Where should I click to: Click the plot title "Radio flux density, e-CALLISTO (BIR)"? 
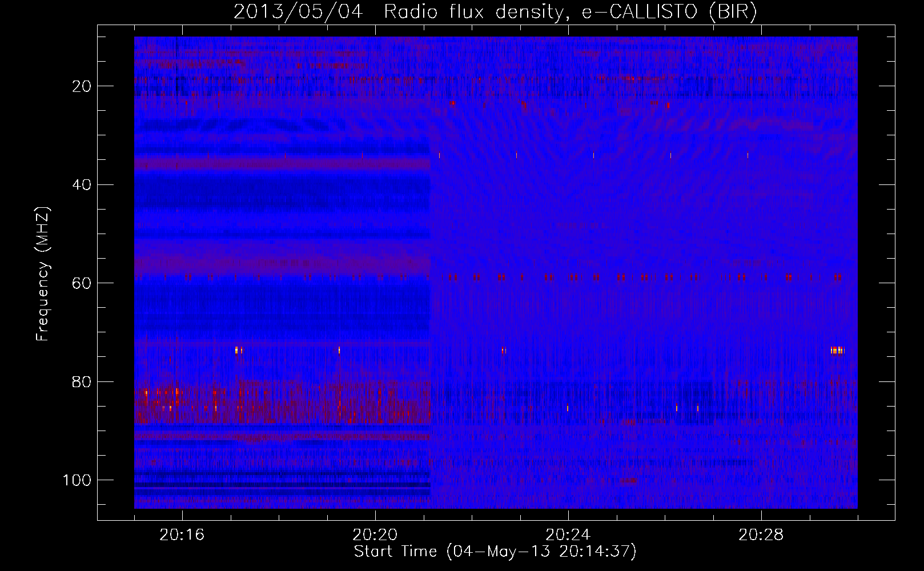(570, 12)
